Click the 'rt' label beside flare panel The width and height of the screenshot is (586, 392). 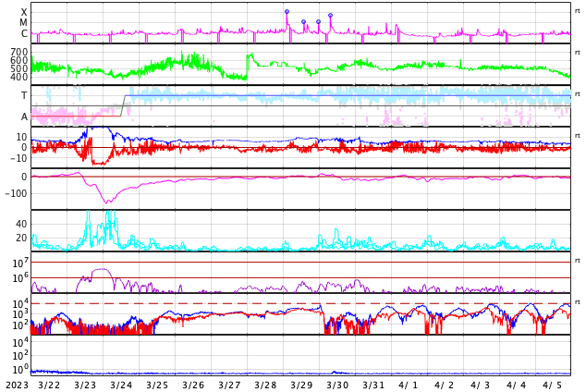[x=578, y=11]
